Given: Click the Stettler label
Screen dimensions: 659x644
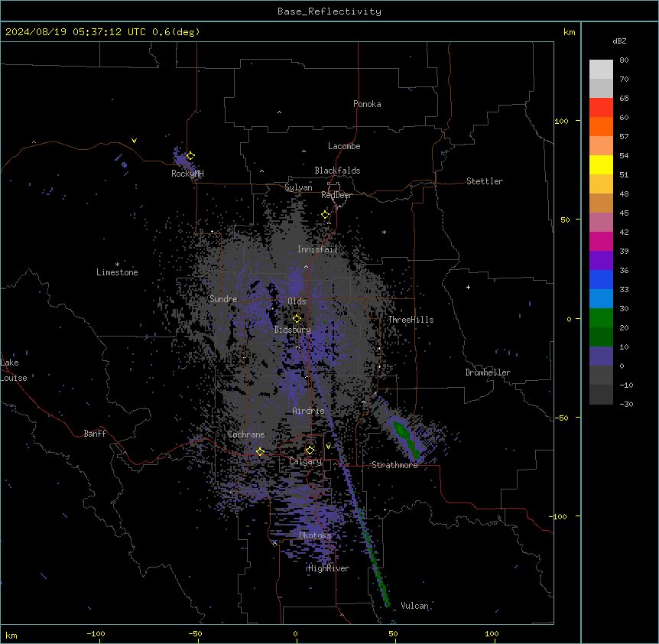Looking at the screenshot, I should [485, 181].
